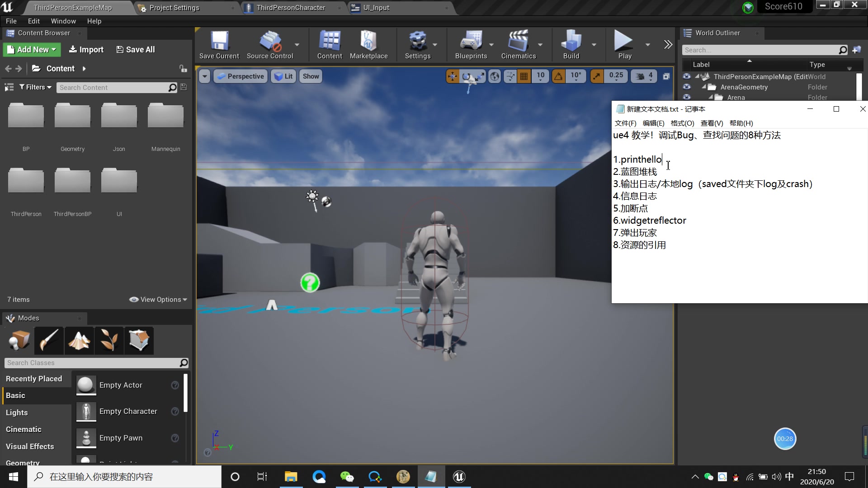Select the Landscape editing mode

pos(79,340)
